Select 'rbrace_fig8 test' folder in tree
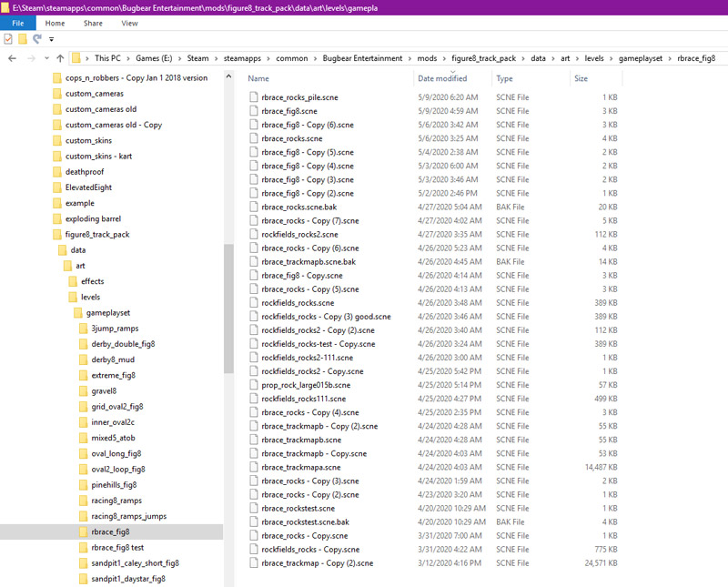This screenshot has width=728, height=587. point(117,548)
